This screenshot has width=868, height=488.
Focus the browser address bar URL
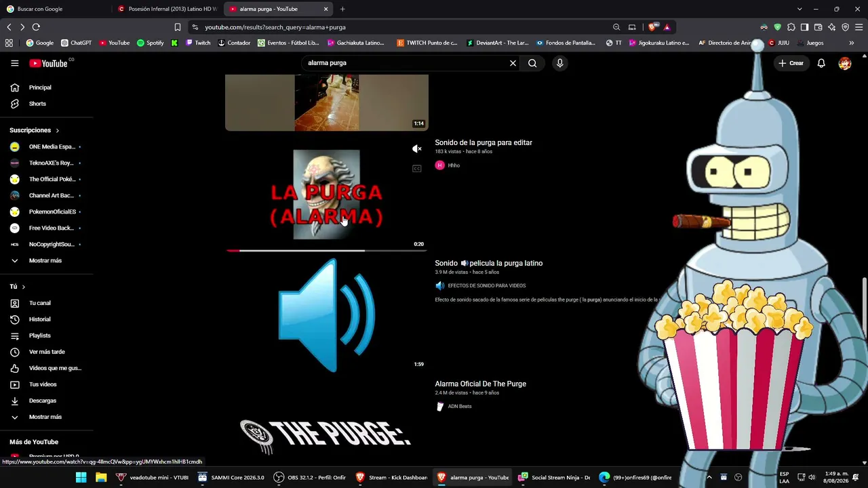(275, 27)
